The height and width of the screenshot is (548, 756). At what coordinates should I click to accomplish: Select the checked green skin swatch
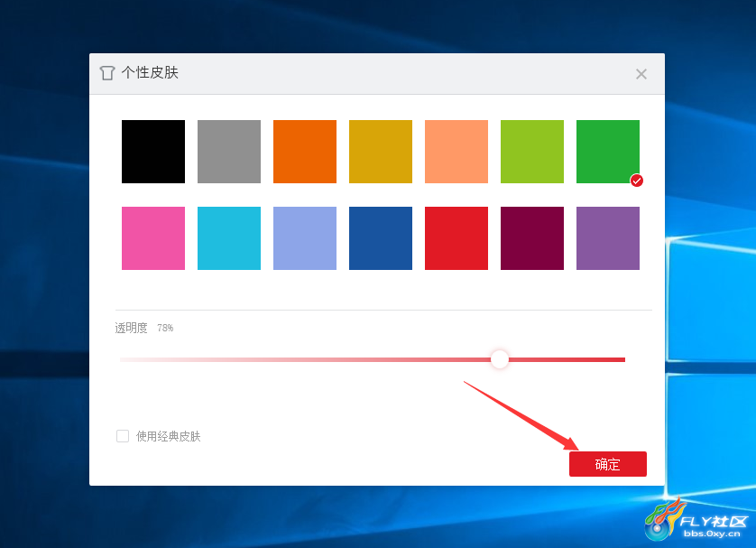point(608,152)
